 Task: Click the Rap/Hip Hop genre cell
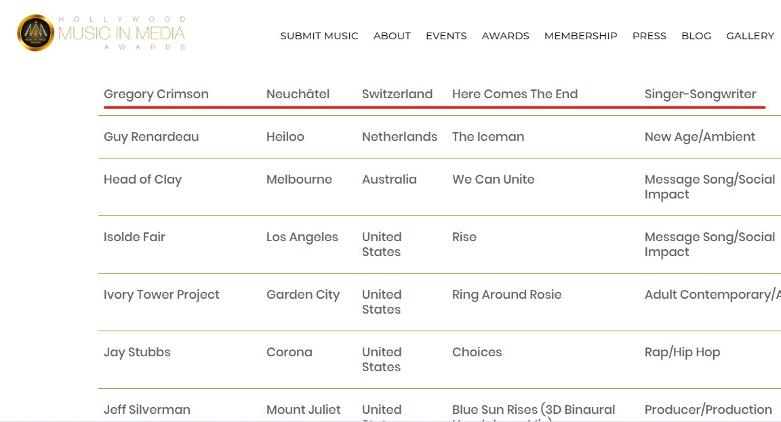tap(682, 352)
